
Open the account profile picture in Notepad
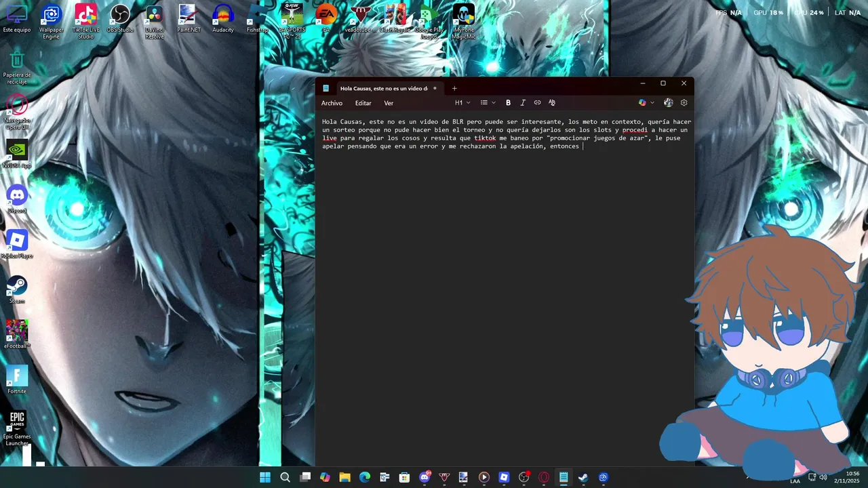pos(668,103)
